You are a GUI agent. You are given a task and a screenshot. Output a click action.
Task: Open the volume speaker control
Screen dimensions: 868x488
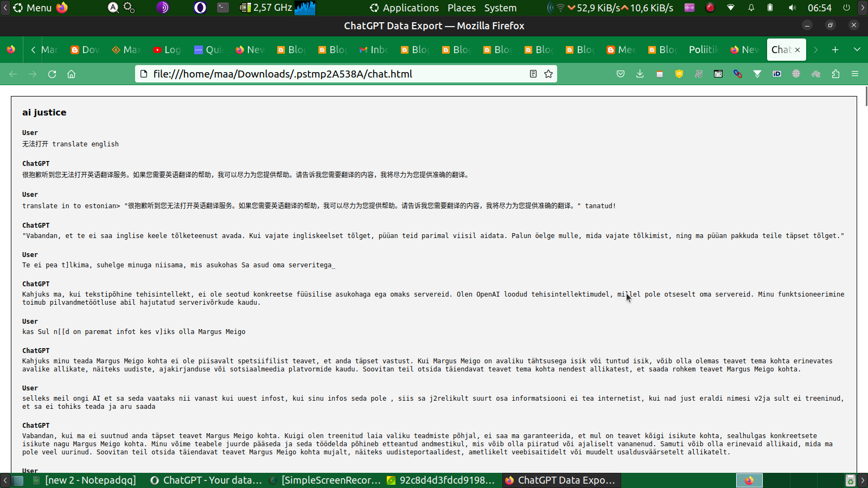coord(792,8)
